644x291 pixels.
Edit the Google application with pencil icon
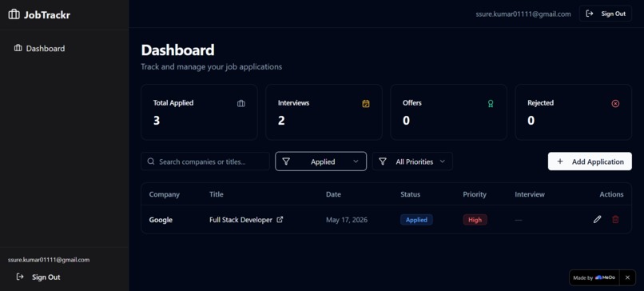(597, 220)
